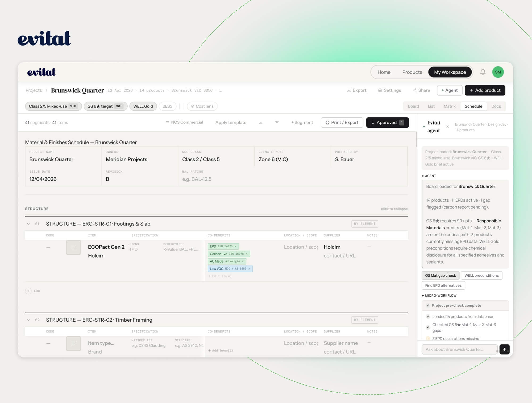Remove the EPD ISO 14025 tag

(235, 246)
